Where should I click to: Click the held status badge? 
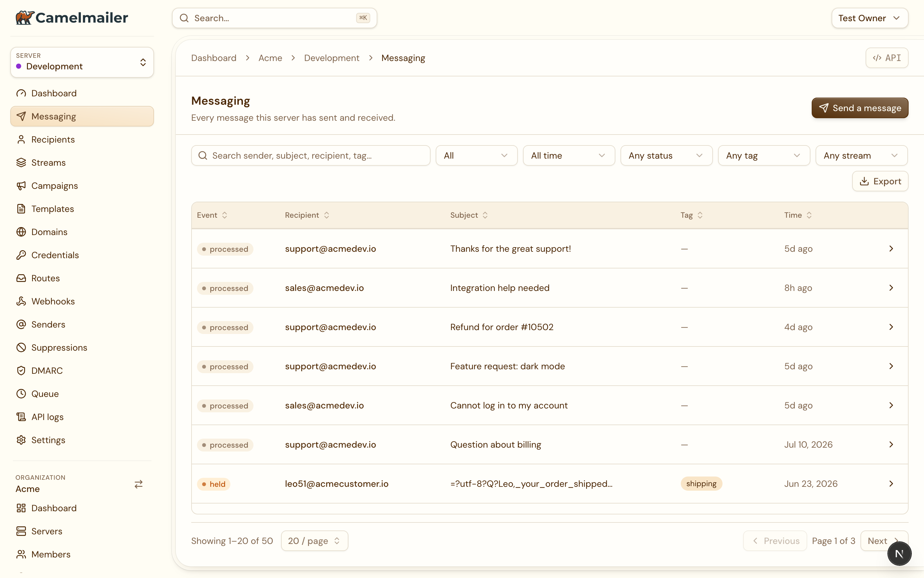pos(213,484)
